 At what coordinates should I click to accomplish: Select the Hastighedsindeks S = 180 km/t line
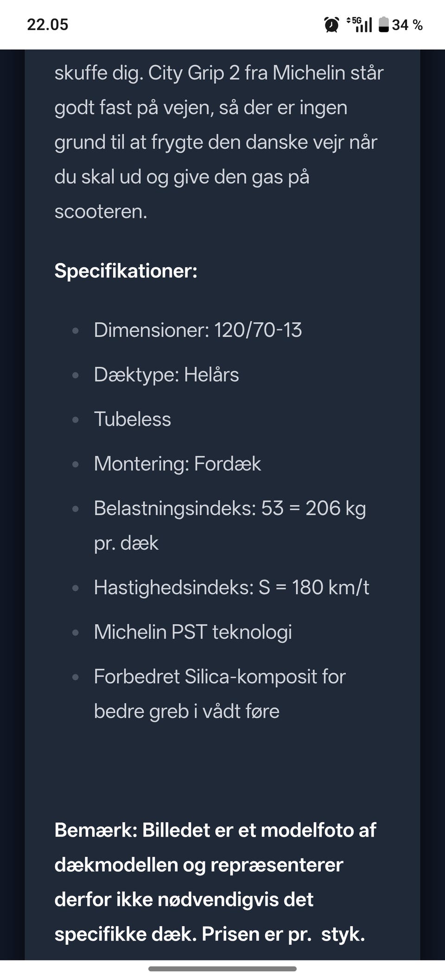point(231,588)
